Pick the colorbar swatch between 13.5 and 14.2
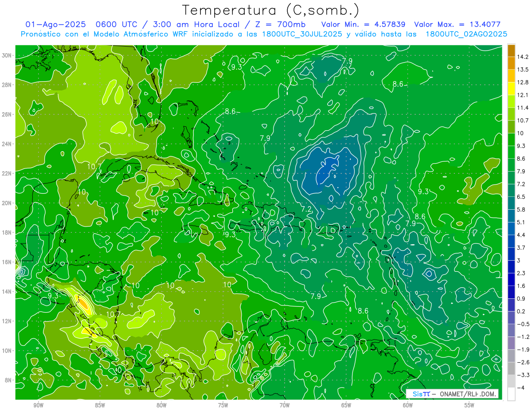The width and height of the screenshot is (532, 411). [x=511, y=63]
